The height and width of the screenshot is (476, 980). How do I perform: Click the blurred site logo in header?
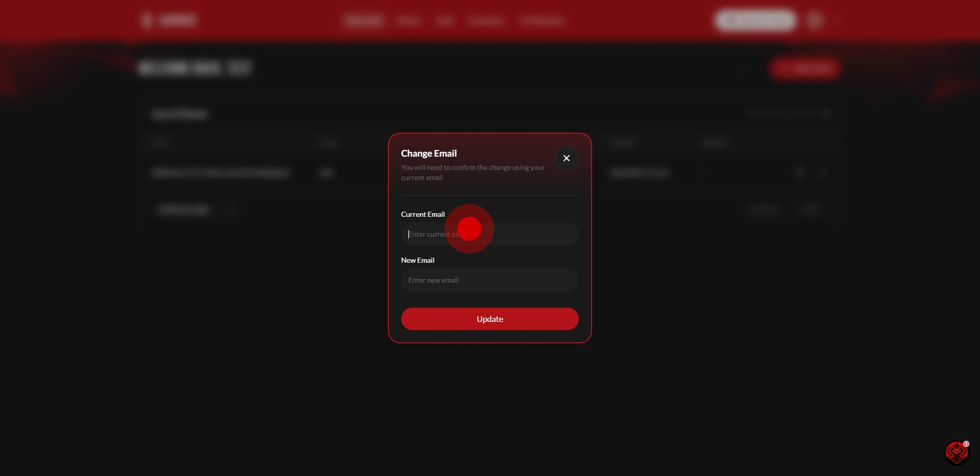(x=168, y=20)
